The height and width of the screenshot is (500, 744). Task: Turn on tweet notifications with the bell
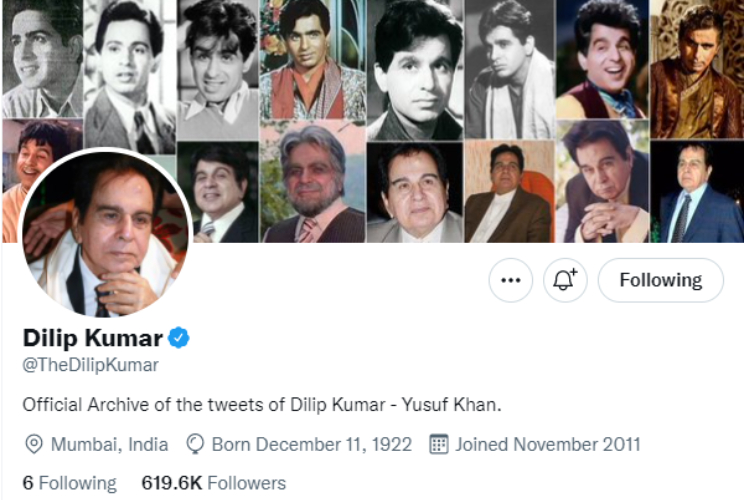565,281
